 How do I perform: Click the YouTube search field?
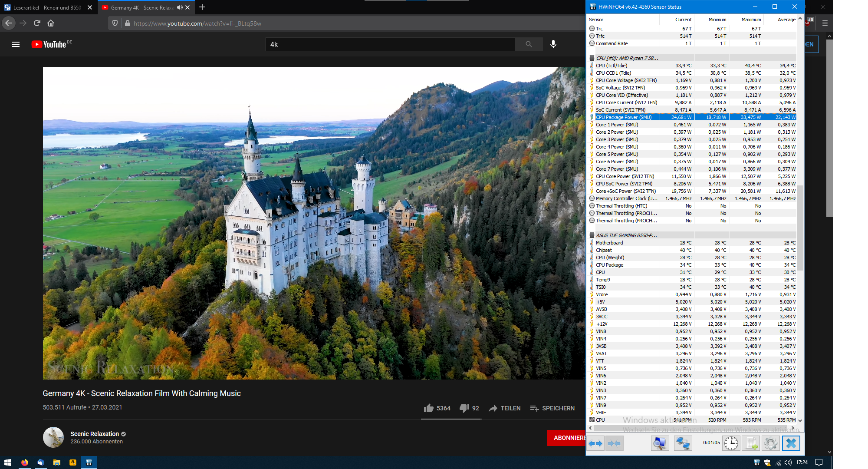(390, 44)
